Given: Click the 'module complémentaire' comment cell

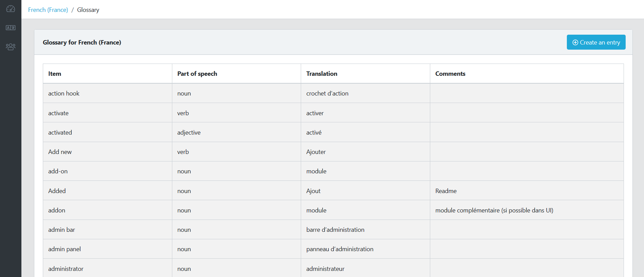Looking at the screenshot, I should 527,210.
